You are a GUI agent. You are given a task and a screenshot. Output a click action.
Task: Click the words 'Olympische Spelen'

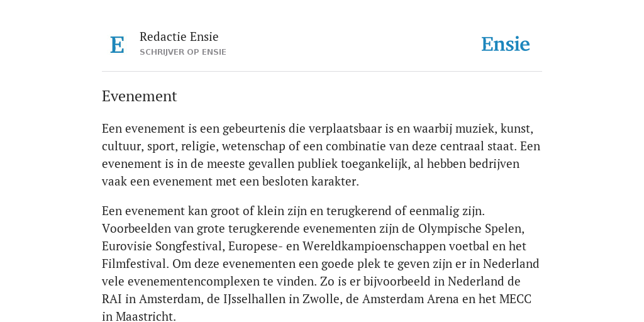[x=471, y=229]
